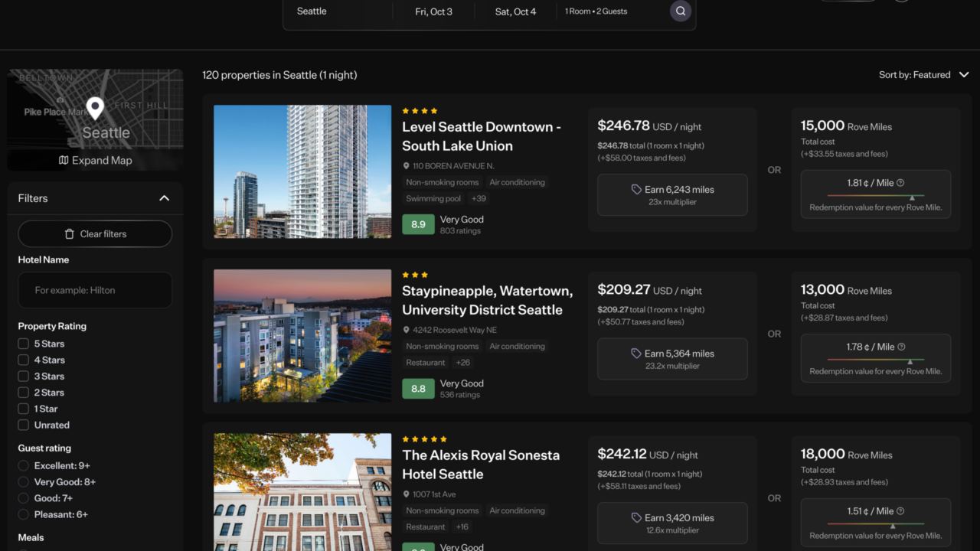
Task: Click tag icon on Earn 6,243 miles
Action: [x=635, y=190]
